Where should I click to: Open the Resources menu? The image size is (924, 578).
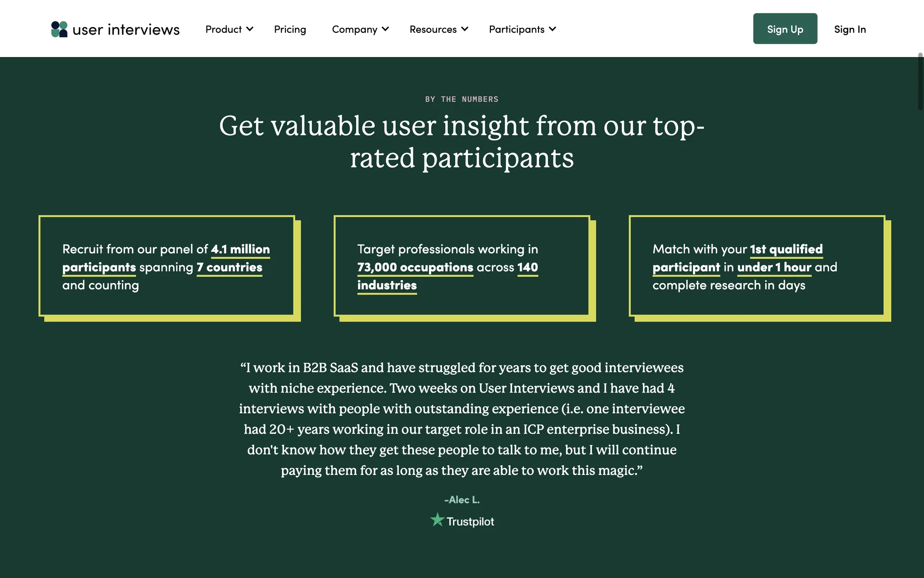[x=433, y=29]
